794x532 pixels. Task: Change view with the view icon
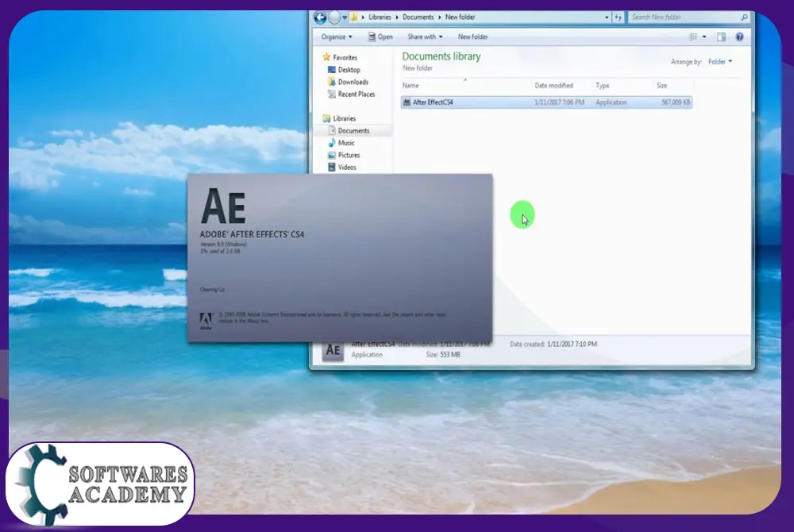tap(694, 37)
